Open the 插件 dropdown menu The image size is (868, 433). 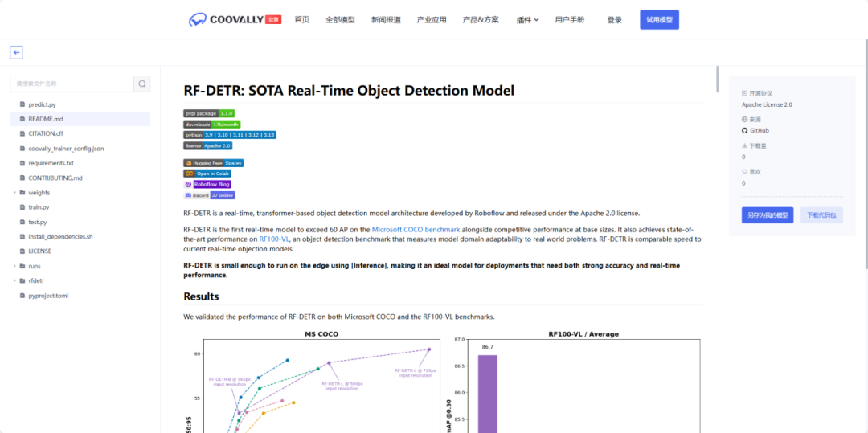pyautogui.click(x=527, y=20)
